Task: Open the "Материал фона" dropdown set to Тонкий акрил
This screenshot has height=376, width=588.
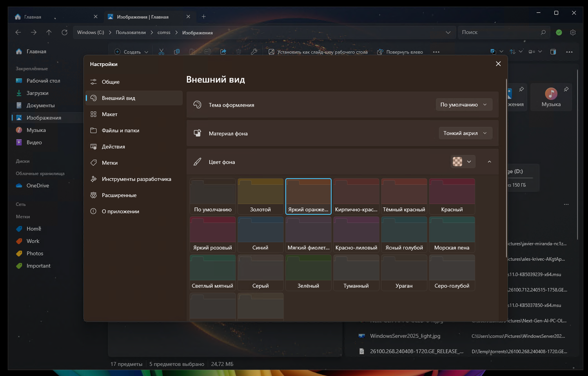Action: (x=465, y=133)
